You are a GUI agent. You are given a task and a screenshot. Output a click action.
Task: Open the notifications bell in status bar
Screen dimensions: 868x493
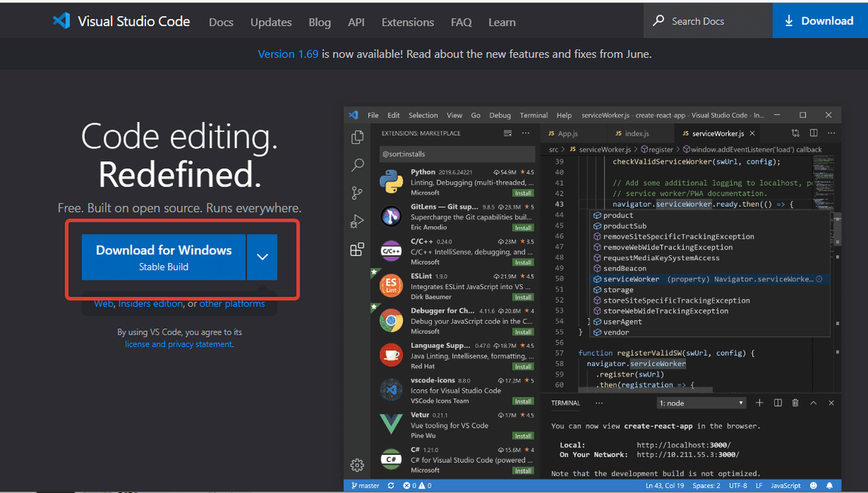(830, 486)
